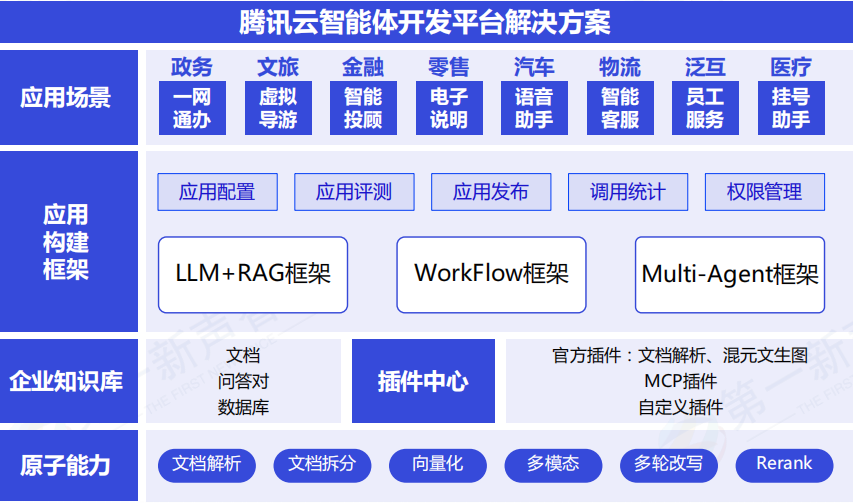Click the 原子能力 label block
Viewport: 853px width, 503px height.
pos(69,465)
